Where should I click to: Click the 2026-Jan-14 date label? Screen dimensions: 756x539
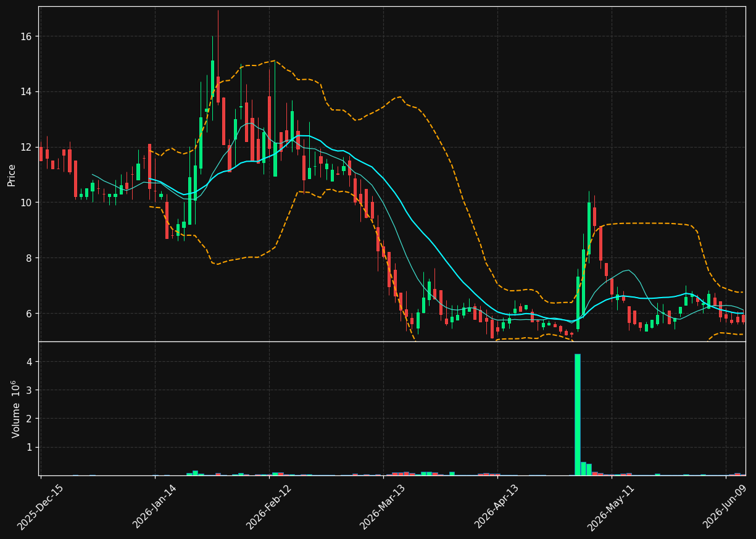[155, 506]
